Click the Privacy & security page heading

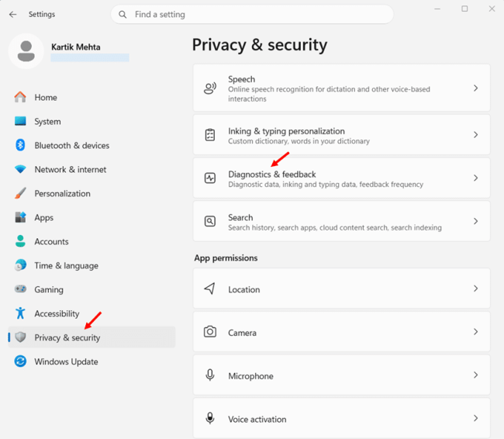[x=260, y=45]
